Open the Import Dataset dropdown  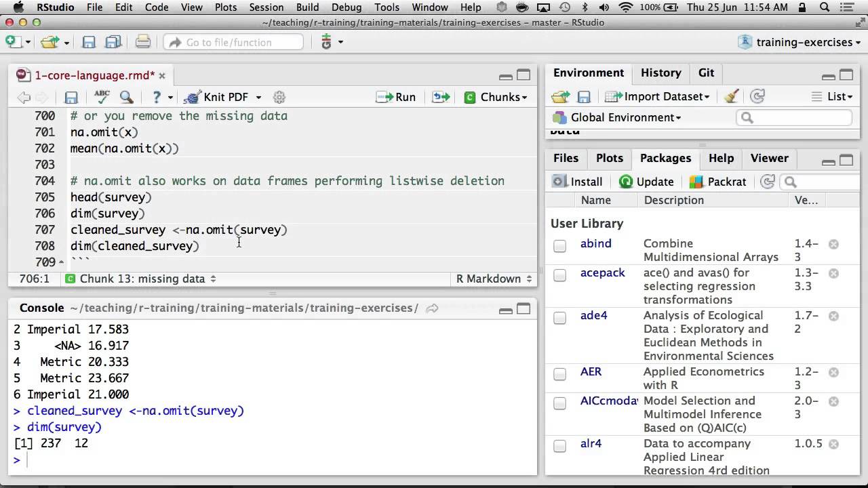point(658,97)
